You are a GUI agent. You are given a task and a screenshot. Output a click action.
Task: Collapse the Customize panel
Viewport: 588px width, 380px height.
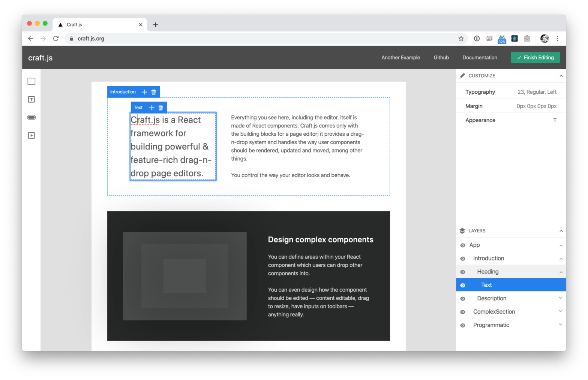(x=561, y=76)
